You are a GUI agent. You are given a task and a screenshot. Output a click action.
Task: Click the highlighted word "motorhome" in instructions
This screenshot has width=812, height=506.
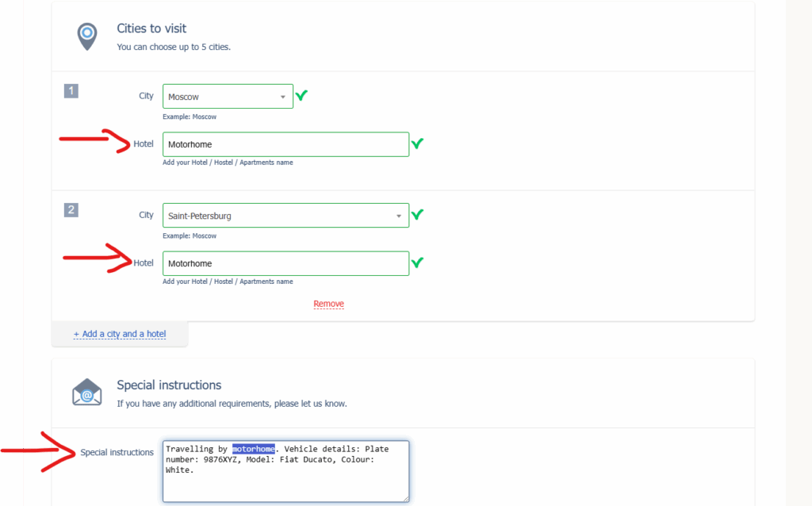point(254,449)
